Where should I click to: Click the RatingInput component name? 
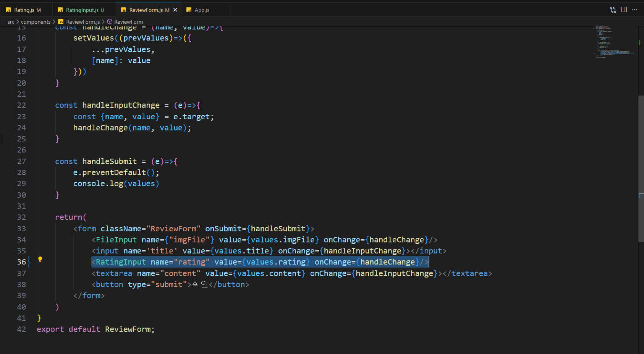(121, 262)
